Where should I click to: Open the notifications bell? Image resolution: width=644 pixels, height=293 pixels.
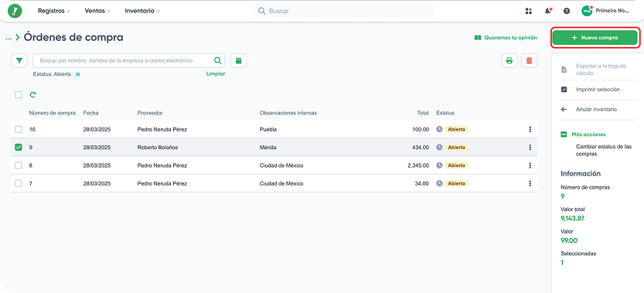pos(548,11)
